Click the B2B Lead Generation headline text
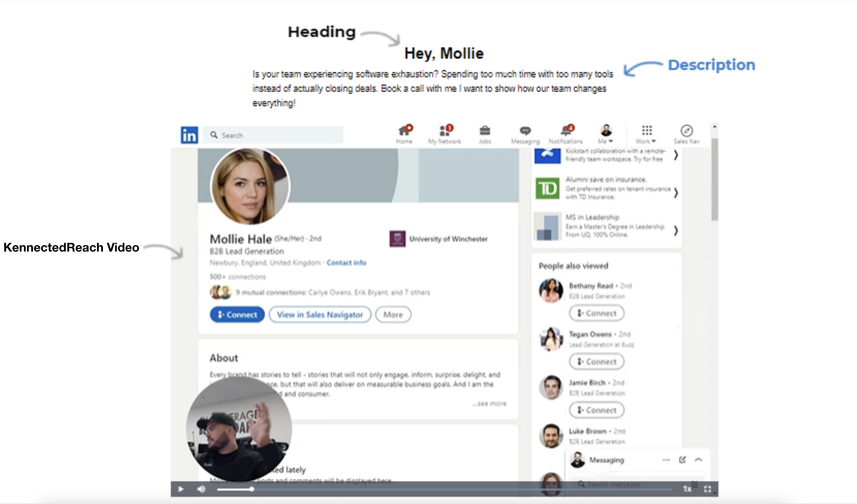 [x=247, y=251]
